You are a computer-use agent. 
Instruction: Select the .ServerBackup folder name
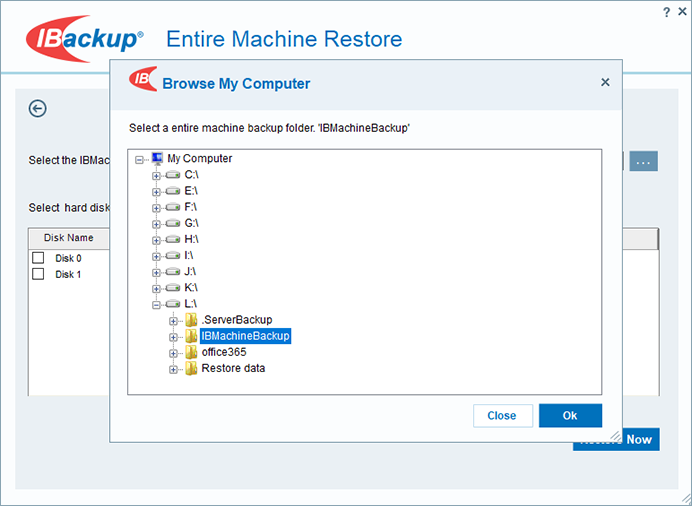coord(237,320)
